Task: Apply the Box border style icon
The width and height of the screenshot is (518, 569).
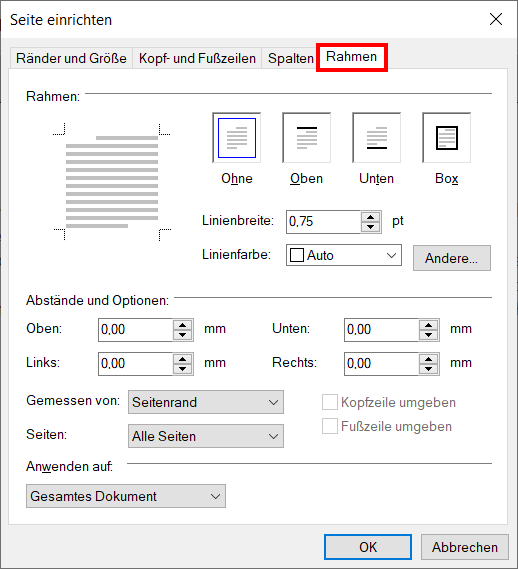Action: (x=446, y=138)
